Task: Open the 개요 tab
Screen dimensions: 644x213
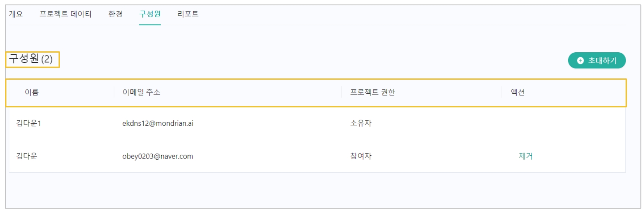Action: coord(16,14)
